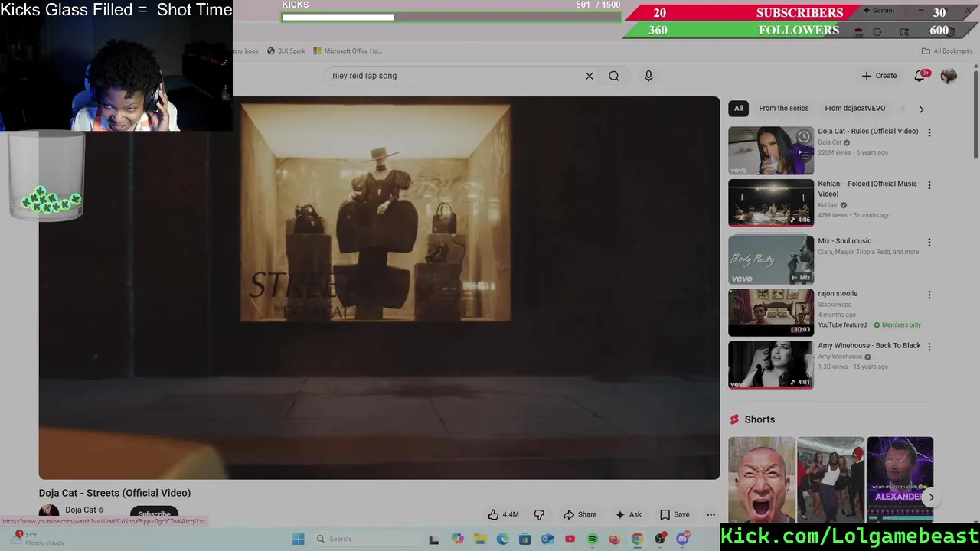
Task: Open Amy Winehouse Back To Black thumbnail
Action: pyautogui.click(x=771, y=364)
